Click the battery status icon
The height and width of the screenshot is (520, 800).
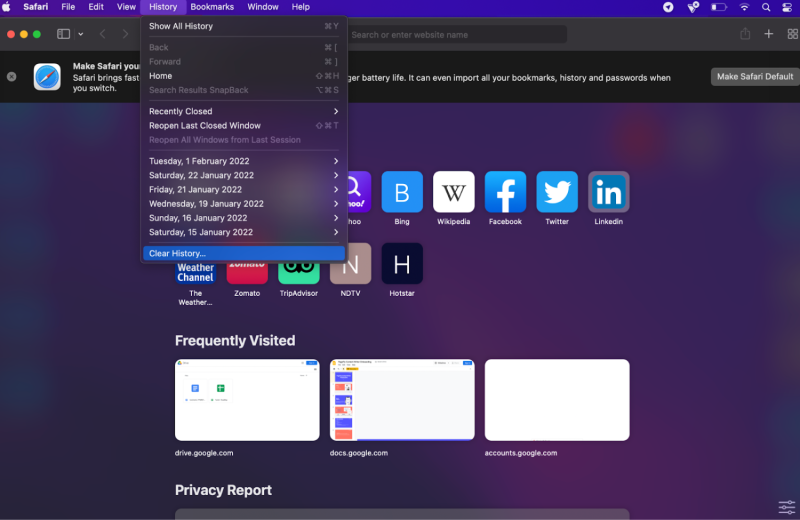[x=719, y=7]
